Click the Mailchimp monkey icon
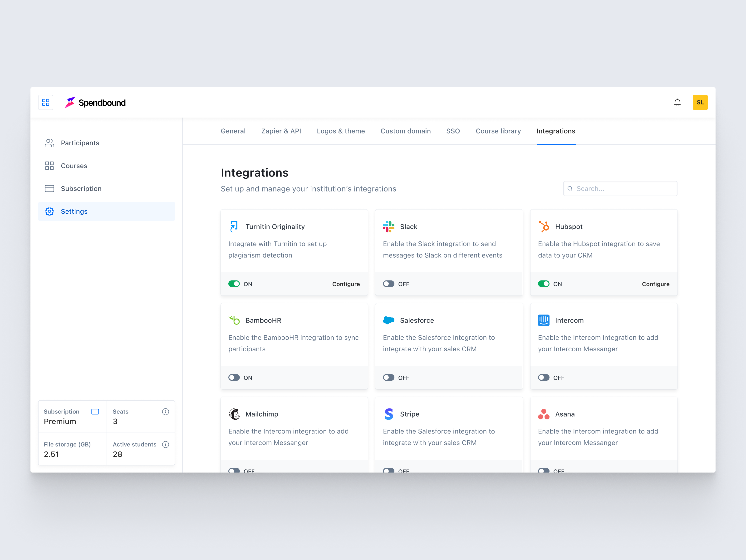 pyautogui.click(x=234, y=414)
